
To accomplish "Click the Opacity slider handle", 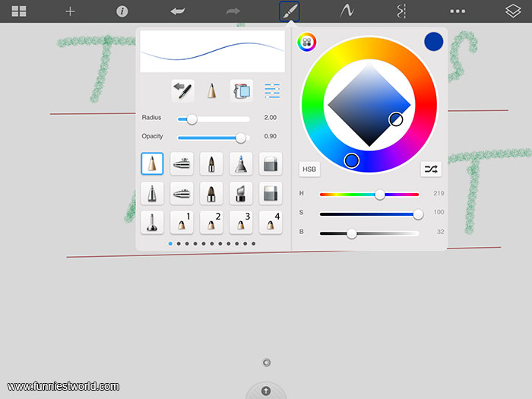I will point(241,138).
